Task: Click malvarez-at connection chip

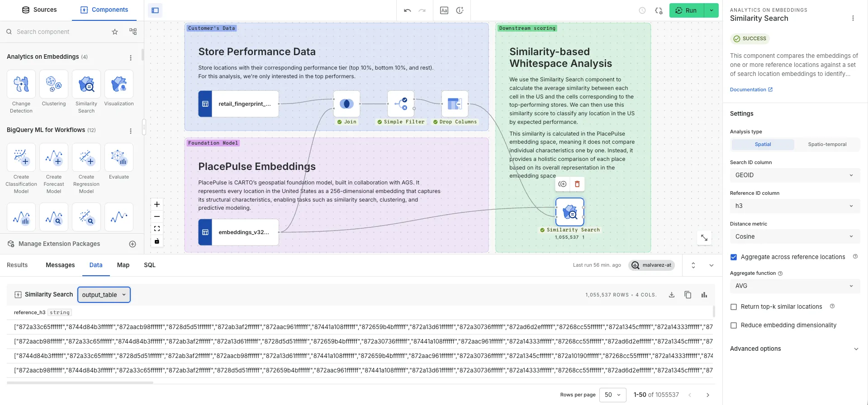Action: pos(651,265)
